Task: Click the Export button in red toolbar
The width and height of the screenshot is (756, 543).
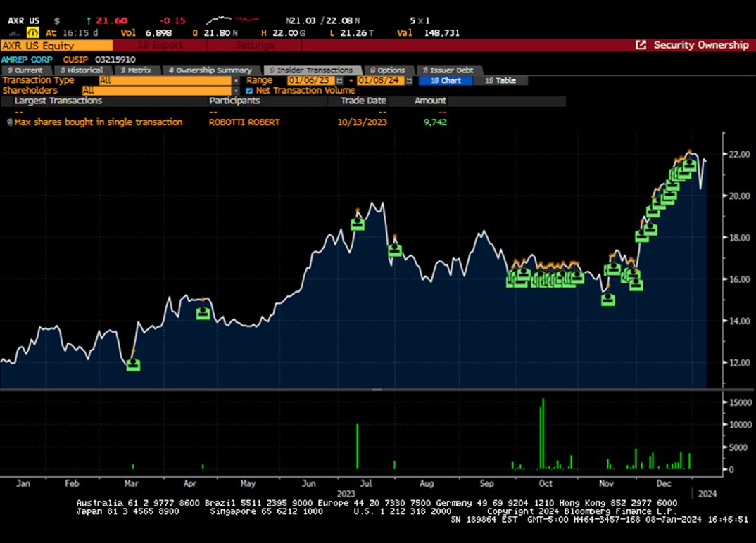Action: [x=160, y=45]
